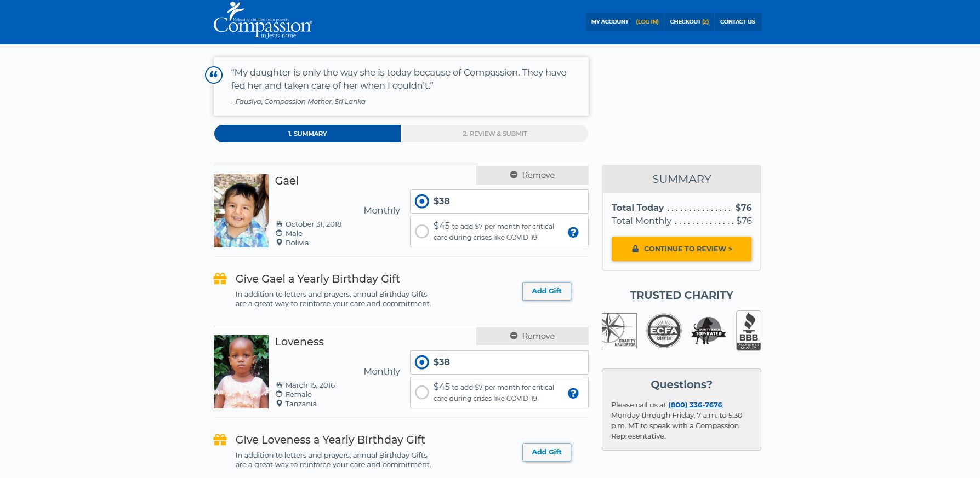The height and width of the screenshot is (478, 980).
Task: Click the gift icon beside Loveness's birthday gift
Action: click(x=220, y=440)
